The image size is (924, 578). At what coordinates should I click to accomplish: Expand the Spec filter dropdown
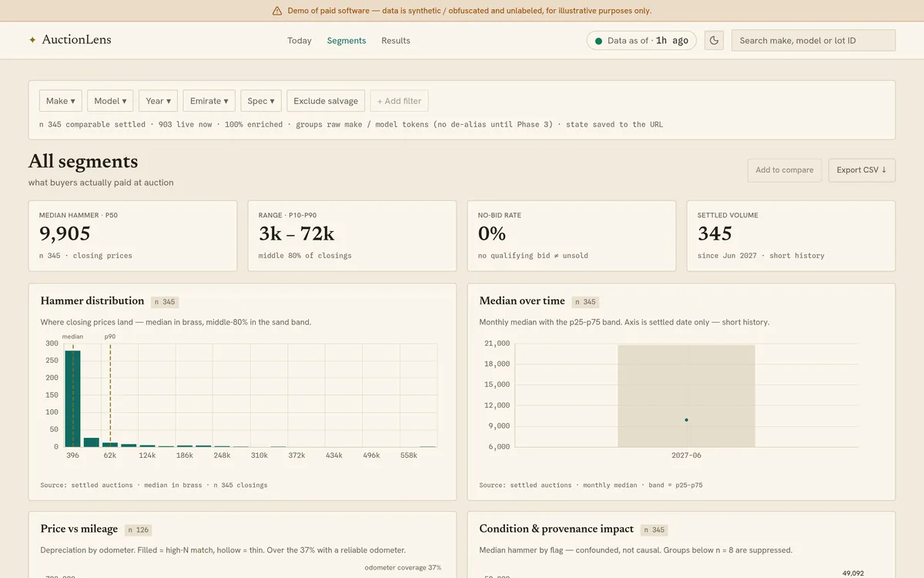coord(261,101)
